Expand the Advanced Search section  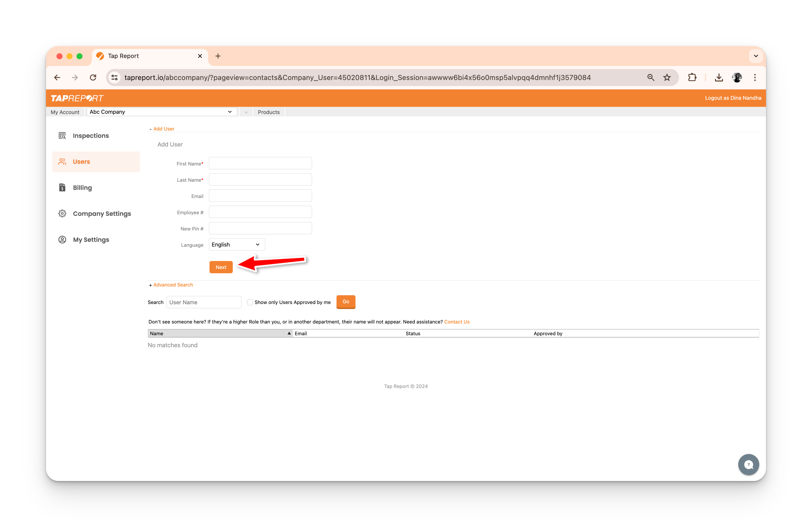173,285
